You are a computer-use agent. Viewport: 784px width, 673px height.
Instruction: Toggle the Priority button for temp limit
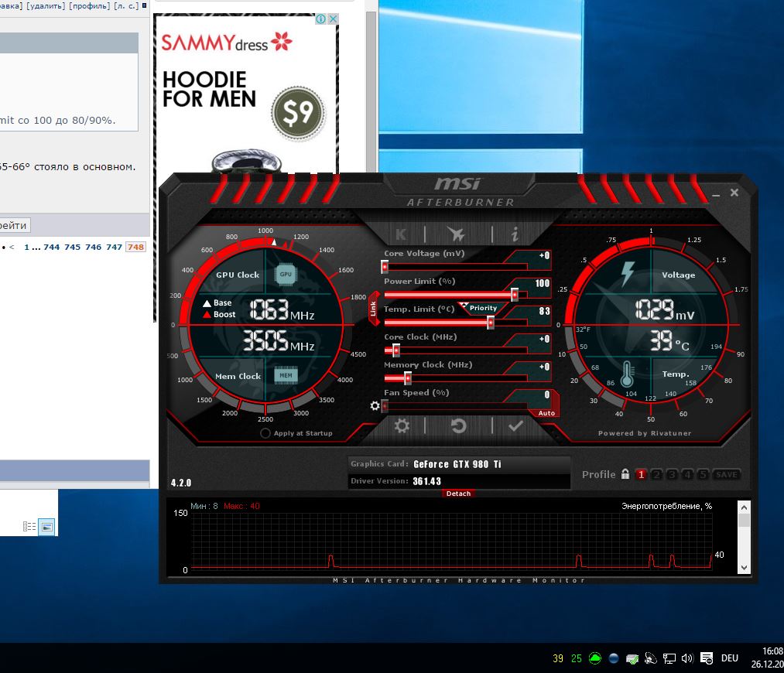(x=483, y=308)
